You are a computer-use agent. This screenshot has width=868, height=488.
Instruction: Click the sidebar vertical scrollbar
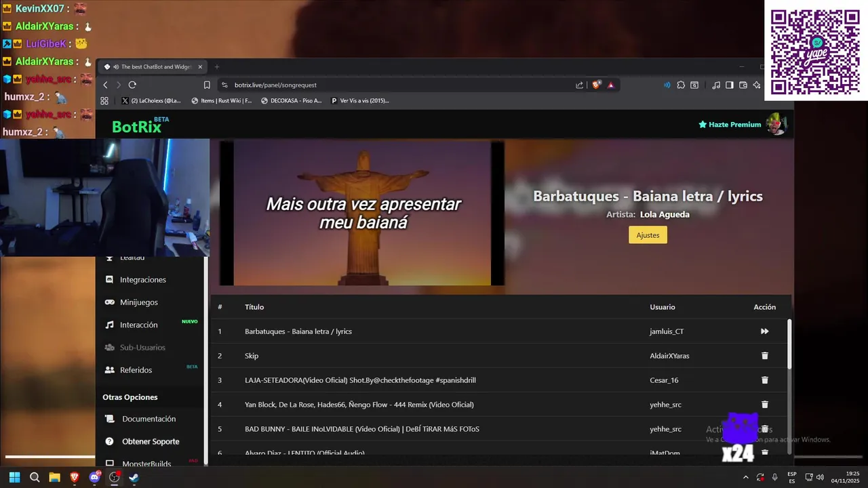[206, 362]
